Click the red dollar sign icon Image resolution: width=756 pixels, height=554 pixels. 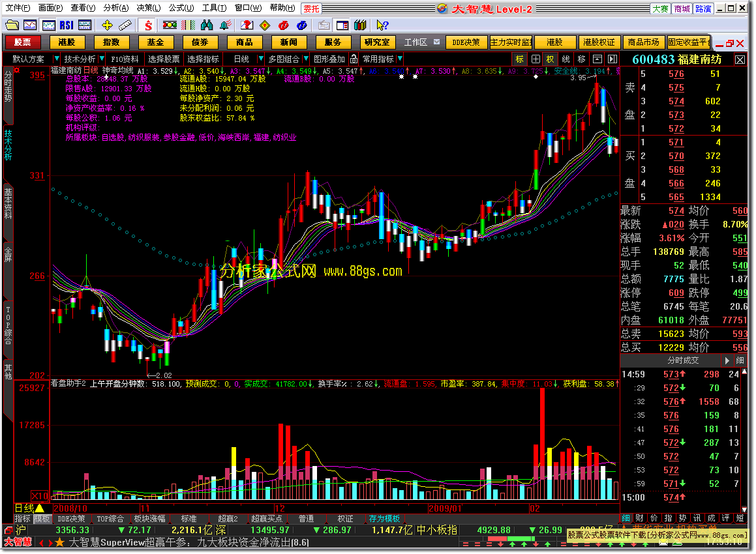[149, 25]
